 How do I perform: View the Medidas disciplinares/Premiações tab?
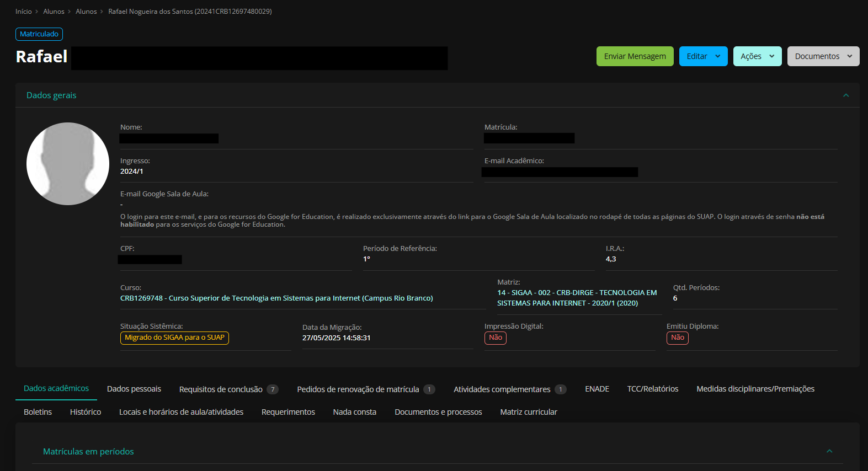755,389
